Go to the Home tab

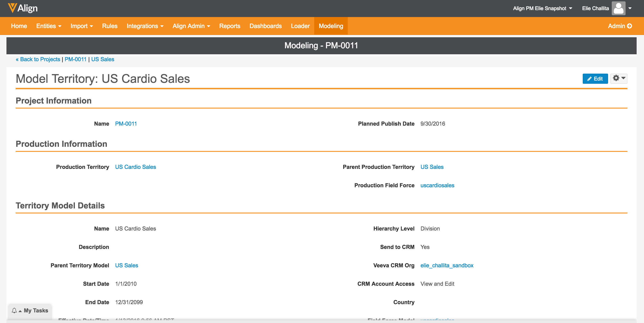19,26
